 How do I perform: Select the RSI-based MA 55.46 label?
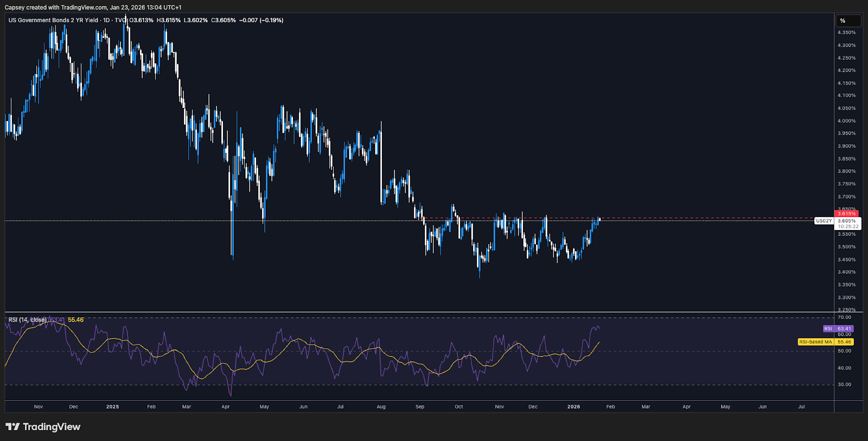pos(825,342)
